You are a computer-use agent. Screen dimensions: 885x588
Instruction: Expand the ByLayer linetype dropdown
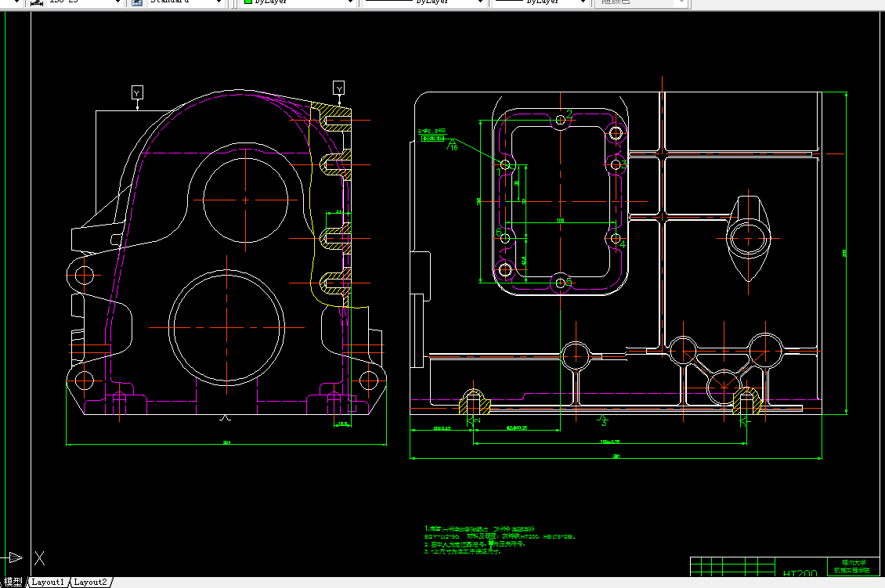[480, 2]
